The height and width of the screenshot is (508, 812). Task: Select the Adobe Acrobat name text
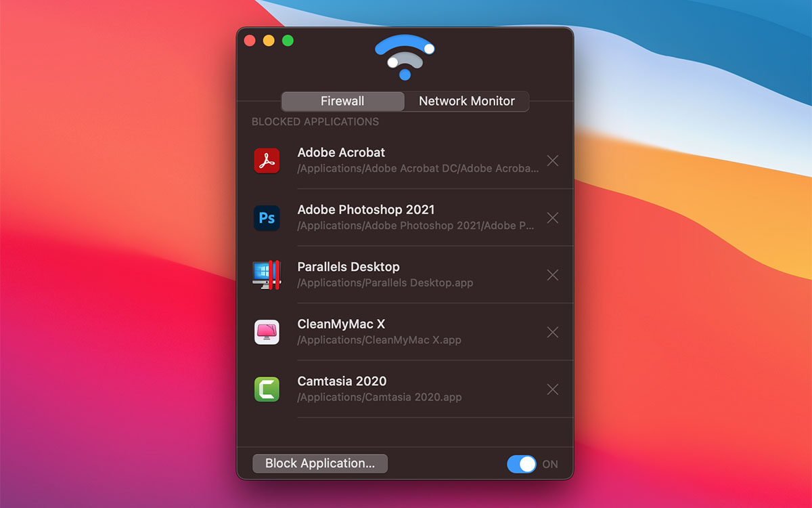341,152
